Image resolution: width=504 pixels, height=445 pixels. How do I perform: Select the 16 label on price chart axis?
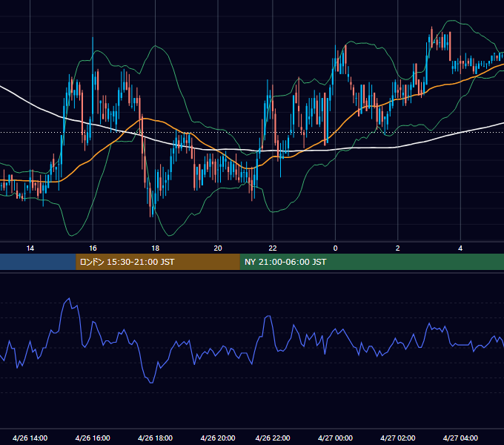point(93,248)
